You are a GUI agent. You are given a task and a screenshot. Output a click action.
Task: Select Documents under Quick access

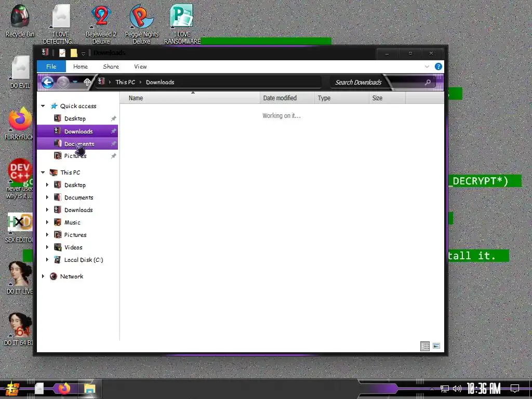point(77,143)
